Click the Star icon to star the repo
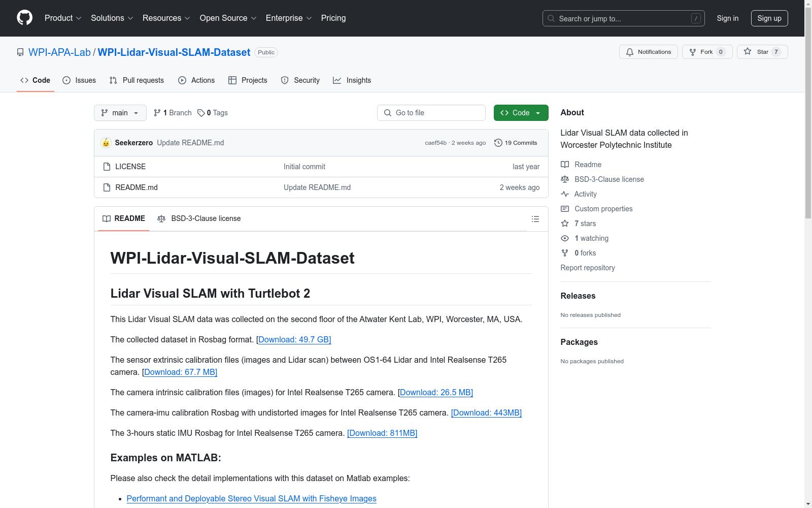Viewport: 812px width, 508px height. [748, 51]
